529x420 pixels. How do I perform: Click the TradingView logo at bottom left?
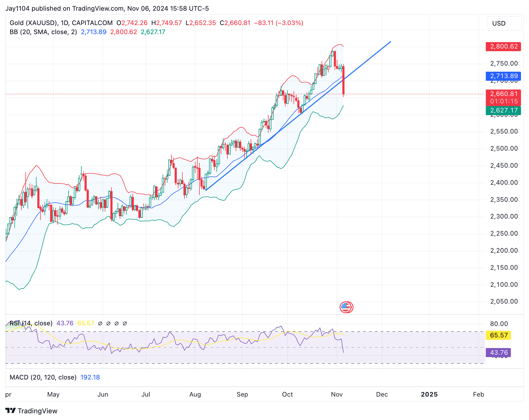click(x=31, y=411)
